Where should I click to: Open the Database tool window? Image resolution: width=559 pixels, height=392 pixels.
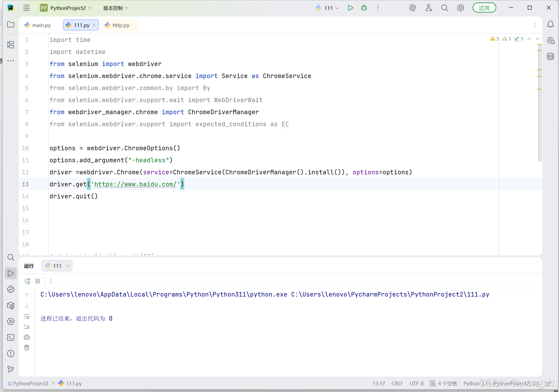550,56
